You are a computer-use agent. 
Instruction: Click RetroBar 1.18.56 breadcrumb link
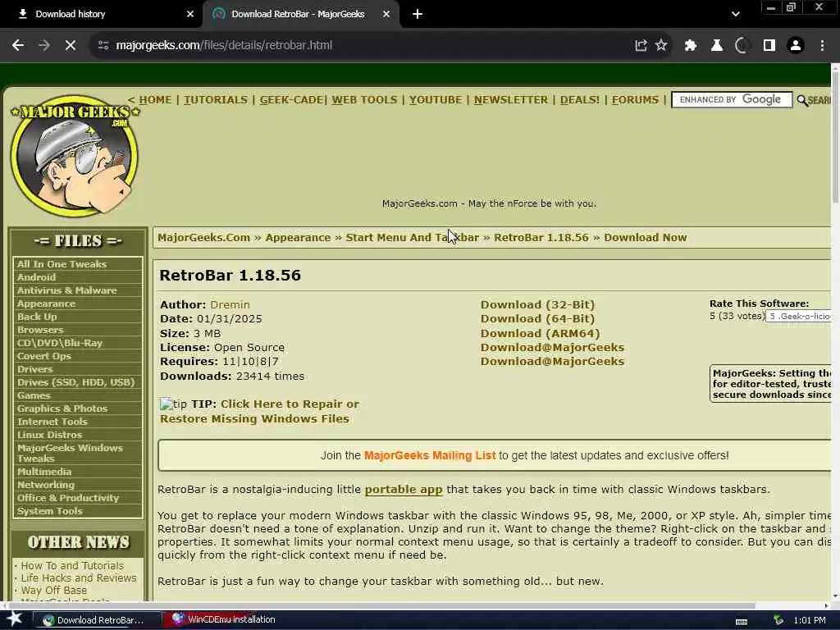click(541, 237)
